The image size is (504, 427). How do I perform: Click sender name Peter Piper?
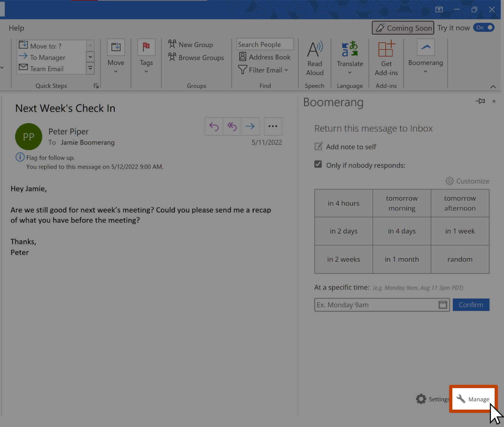click(x=69, y=132)
